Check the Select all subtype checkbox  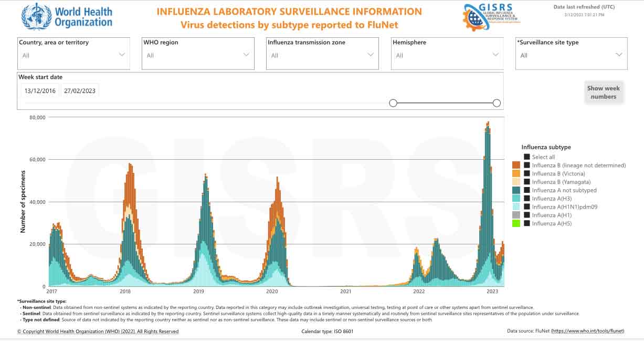click(526, 157)
